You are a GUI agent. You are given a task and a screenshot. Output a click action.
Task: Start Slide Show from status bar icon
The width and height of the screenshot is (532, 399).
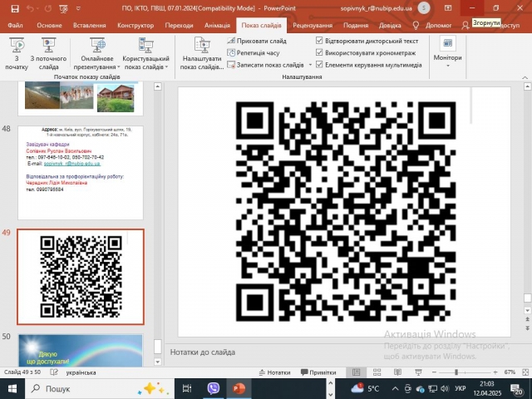[x=418, y=372]
